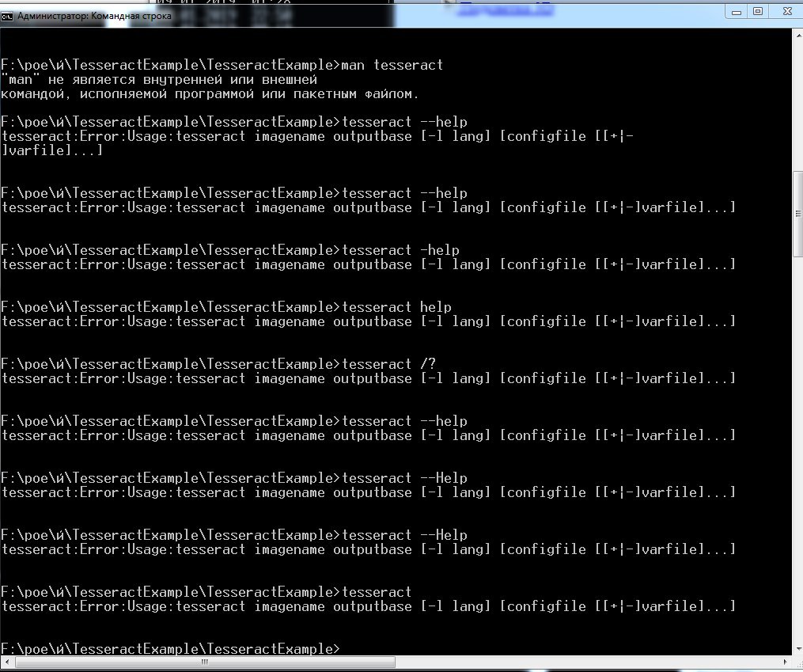Click the usage line ending with '[[+|-'
Image resolution: width=803 pixels, height=672 pixels.
(x=317, y=136)
